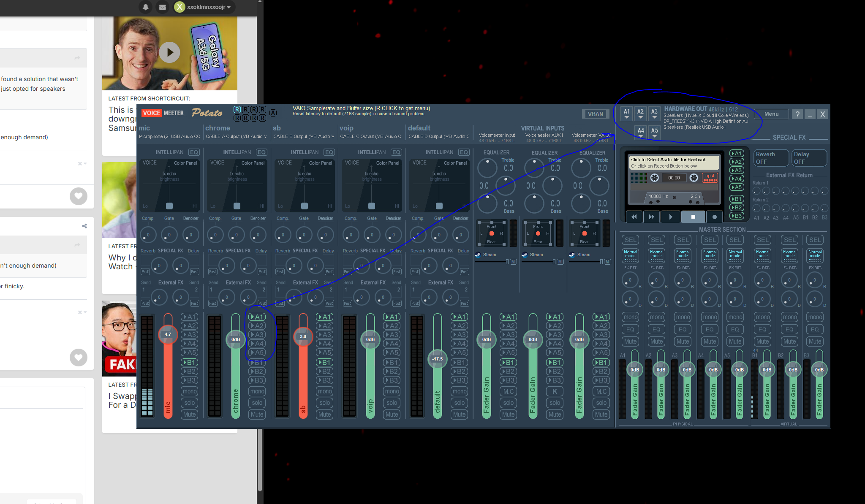
Task: Click the default strip fader at -17.5
Action: (x=438, y=359)
